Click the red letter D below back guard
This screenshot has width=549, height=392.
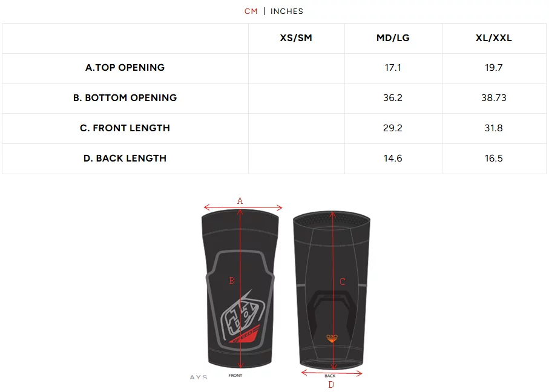[x=331, y=384]
